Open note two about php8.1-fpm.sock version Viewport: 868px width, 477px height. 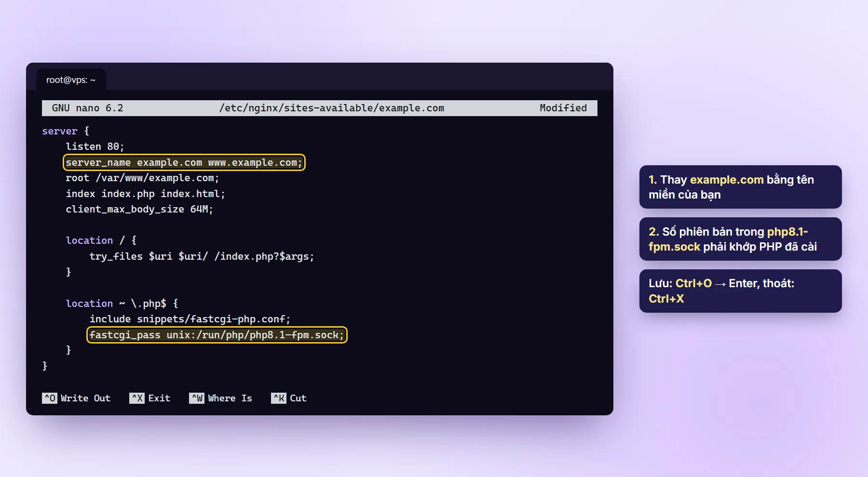tap(741, 239)
